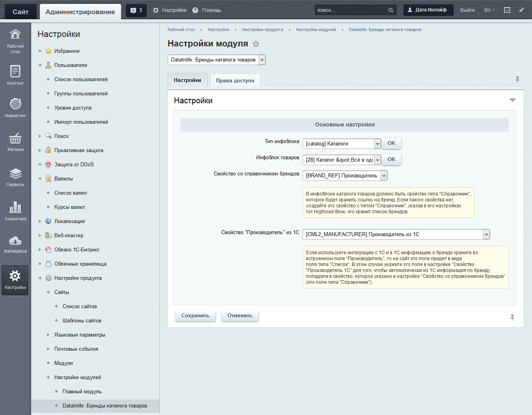Click Настройки продукта breadcrumb link
This screenshot has width=532, height=415.
(262, 30)
